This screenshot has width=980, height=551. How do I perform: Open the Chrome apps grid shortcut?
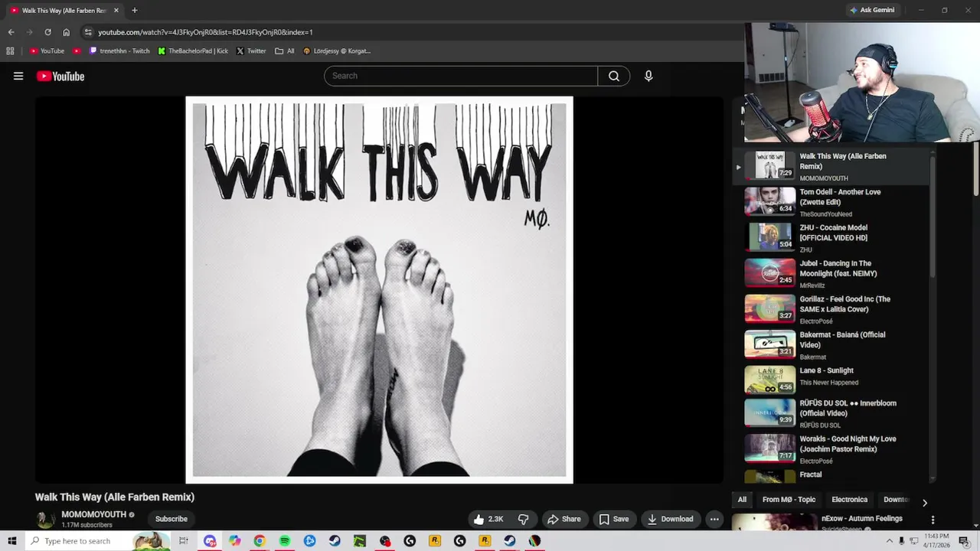click(10, 51)
